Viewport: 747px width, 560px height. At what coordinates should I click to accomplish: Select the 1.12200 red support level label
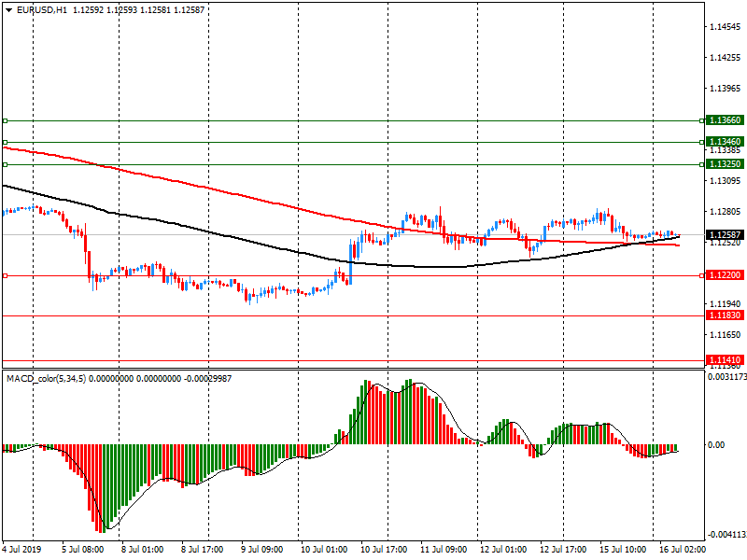click(726, 275)
